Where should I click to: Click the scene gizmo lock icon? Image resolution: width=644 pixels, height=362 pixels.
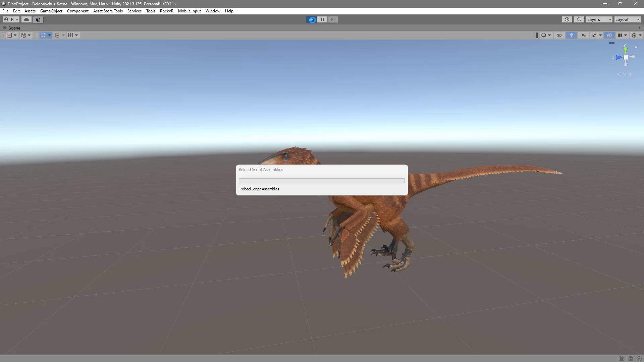coord(636,47)
